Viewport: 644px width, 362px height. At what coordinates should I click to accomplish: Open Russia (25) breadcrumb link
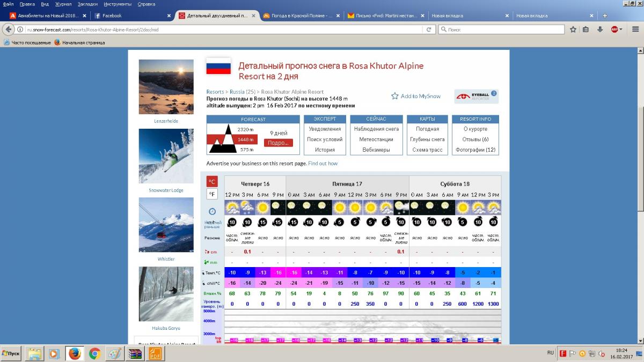pyautogui.click(x=242, y=92)
